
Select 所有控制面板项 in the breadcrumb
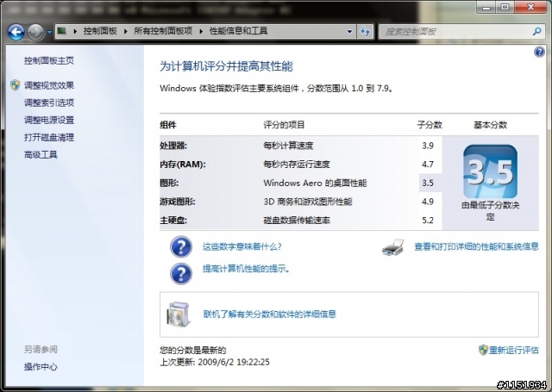pyautogui.click(x=163, y=31)
